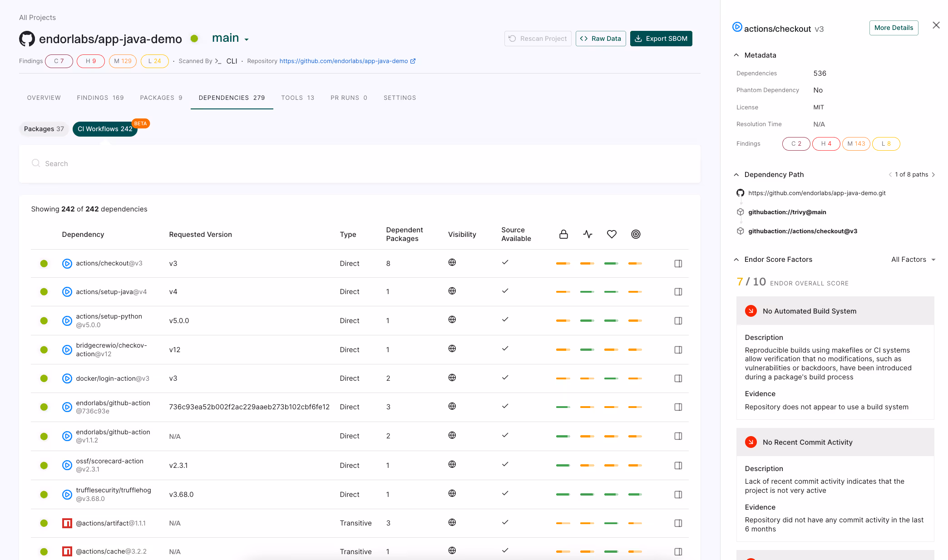Click security score bar for actions/checkout
Image resolution: width=948 pixels, height=560 pixels.
[563, 264]
